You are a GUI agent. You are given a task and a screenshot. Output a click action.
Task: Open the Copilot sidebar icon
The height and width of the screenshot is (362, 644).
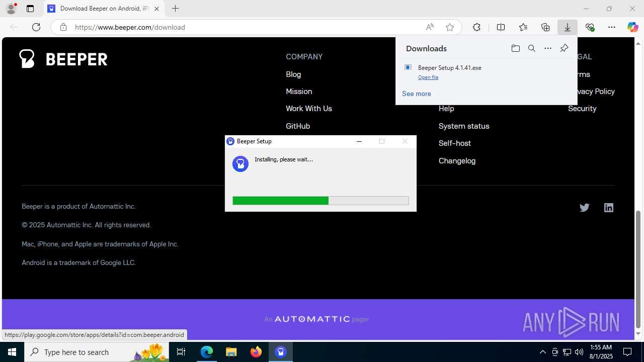coord(633,27)
